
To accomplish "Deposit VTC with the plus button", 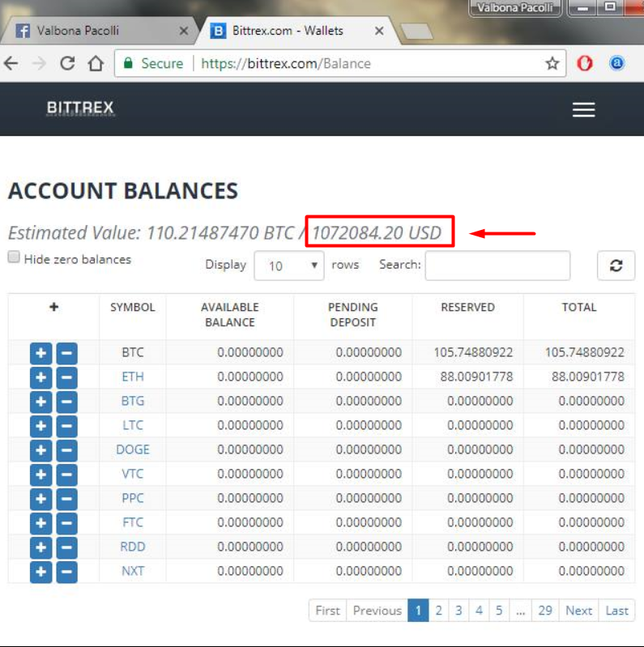I will point(41,475).
